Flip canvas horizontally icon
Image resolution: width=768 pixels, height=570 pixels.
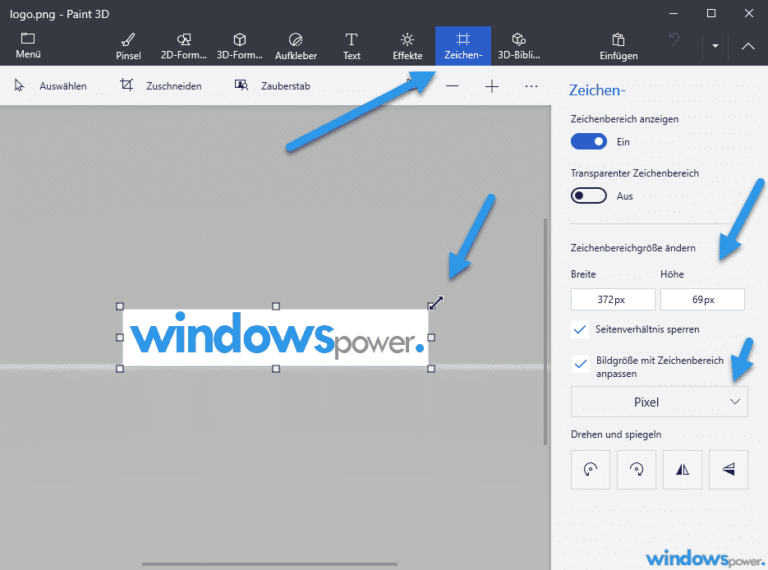coord(682,470)
